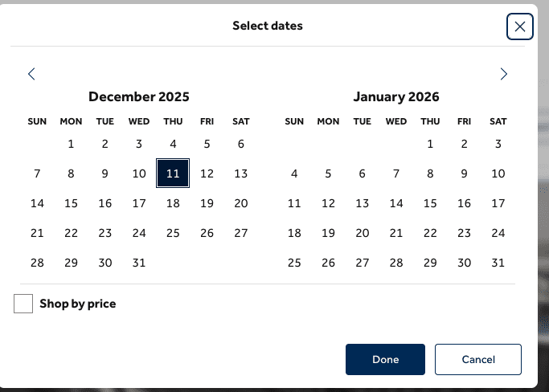Image resolution: width=549 pixels, height=392 pixels.
Task: Choose January 31, 2026
Action: pos(498,263)
